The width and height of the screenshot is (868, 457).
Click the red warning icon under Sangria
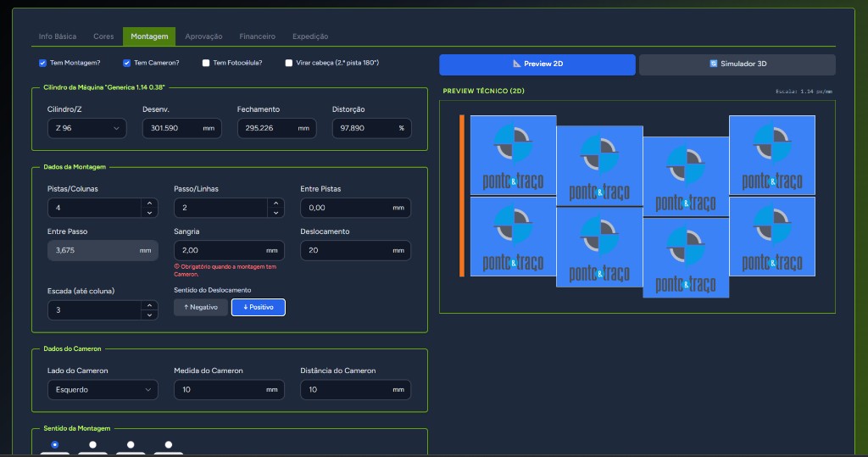click(x=176, y=266)
